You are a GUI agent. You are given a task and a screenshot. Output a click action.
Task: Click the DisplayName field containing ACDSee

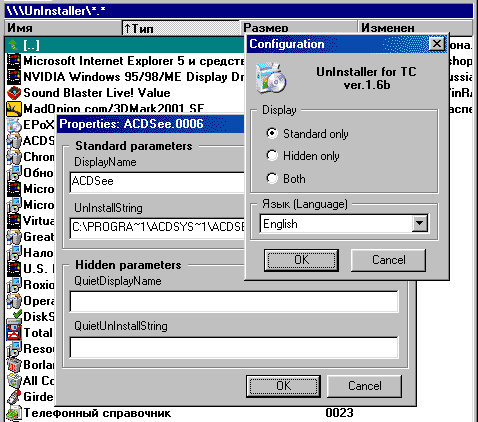157,182
